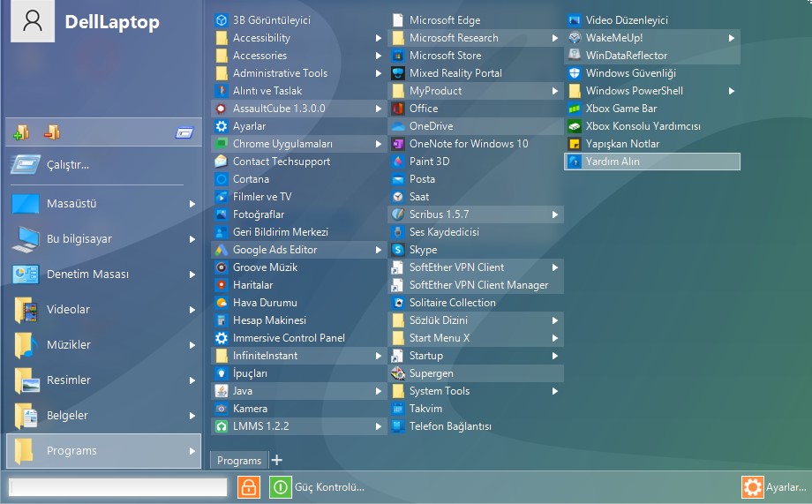Open Contact Techsupport entry
Image resolution: width=812 pixels, height=504 pixels.
299,162
